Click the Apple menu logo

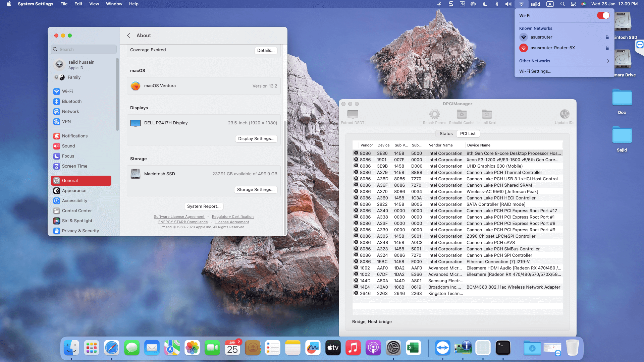click(9, 4)
